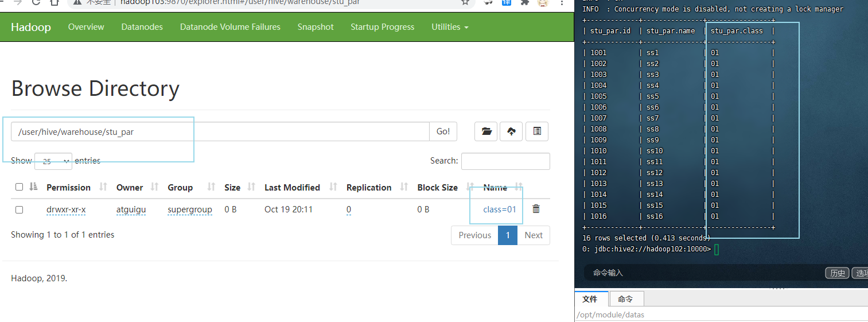Click the supergroup group link

tap(190, 210)
